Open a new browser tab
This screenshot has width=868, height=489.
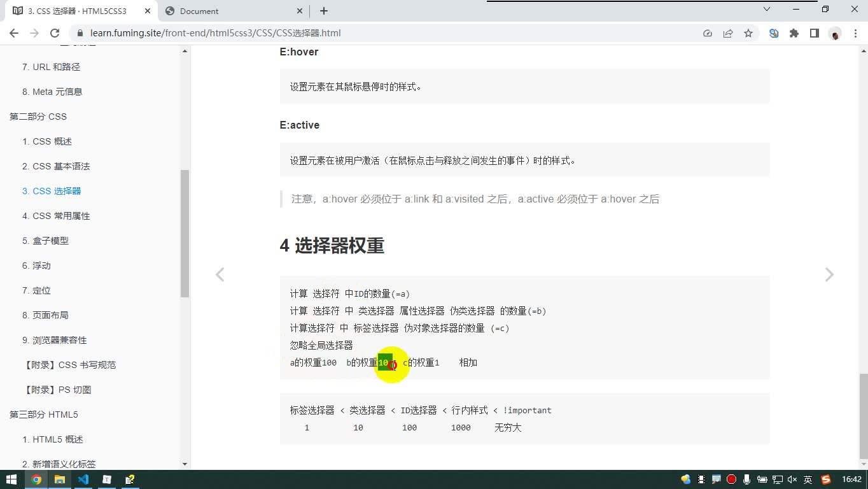324,11
